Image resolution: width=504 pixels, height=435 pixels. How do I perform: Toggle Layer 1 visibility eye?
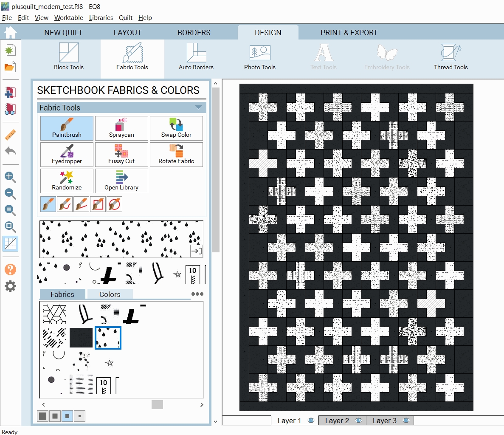tap(311, 420)
